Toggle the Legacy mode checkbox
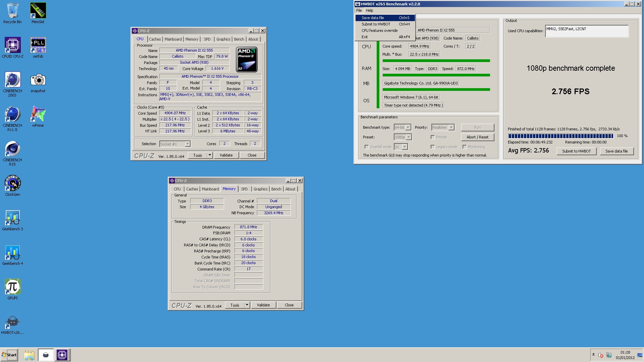The height and width of the screenshot is (362, 644). pos(433,147)
